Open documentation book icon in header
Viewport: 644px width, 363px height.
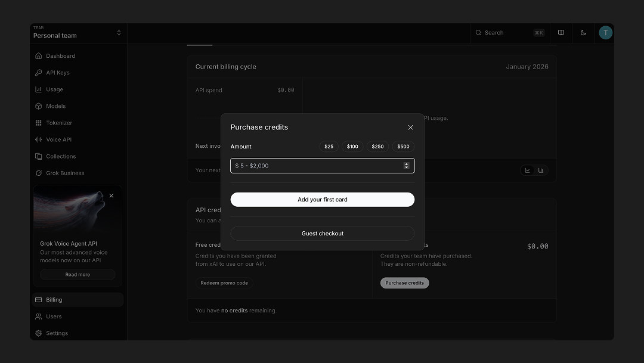(x=561, y=33)
